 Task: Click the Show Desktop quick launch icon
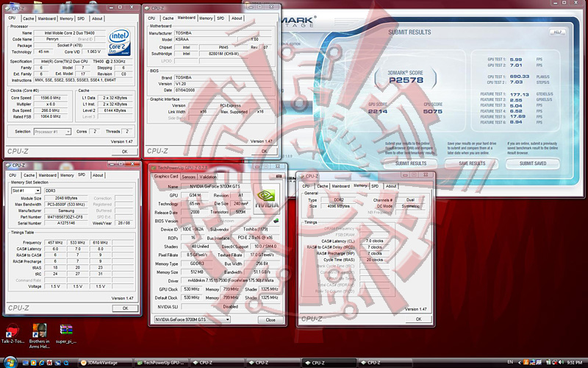[x=25, y=363]
